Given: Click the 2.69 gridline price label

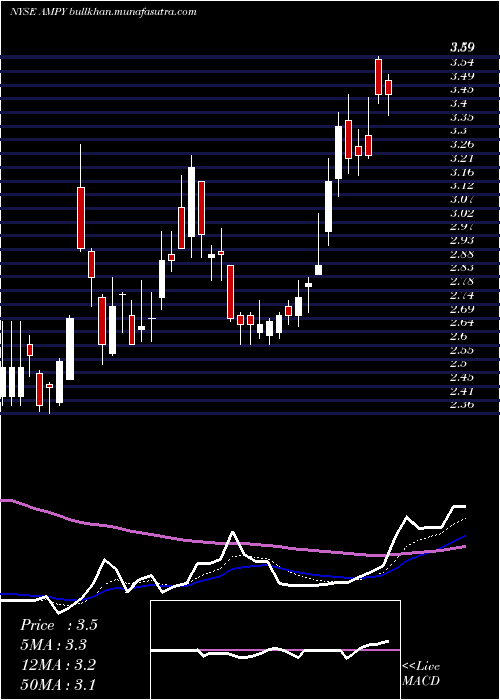Looking at the screenshot, I should 462,308.
